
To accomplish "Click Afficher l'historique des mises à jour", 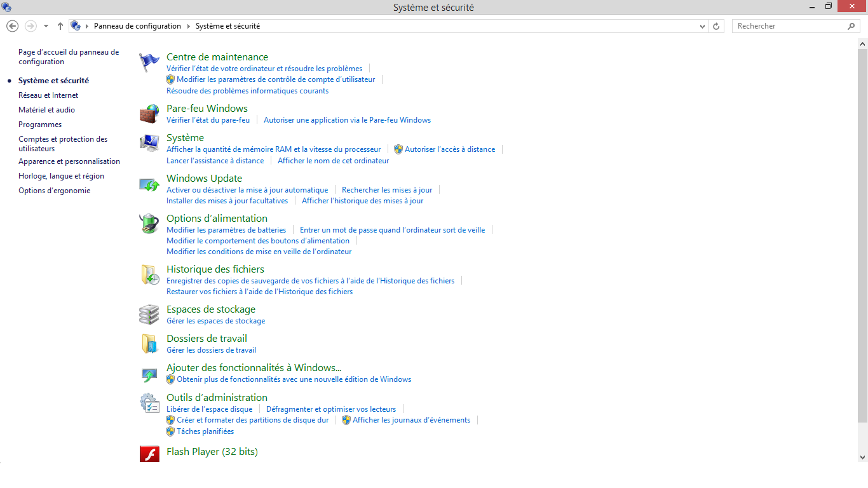I will [362, 201].
